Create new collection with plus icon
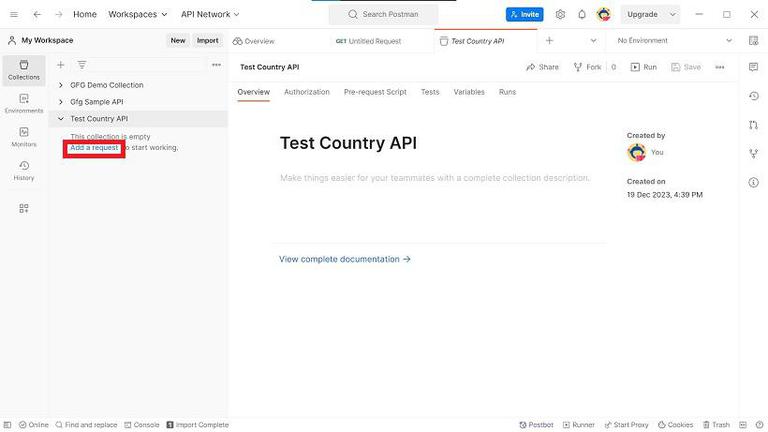 coord(60,65)
